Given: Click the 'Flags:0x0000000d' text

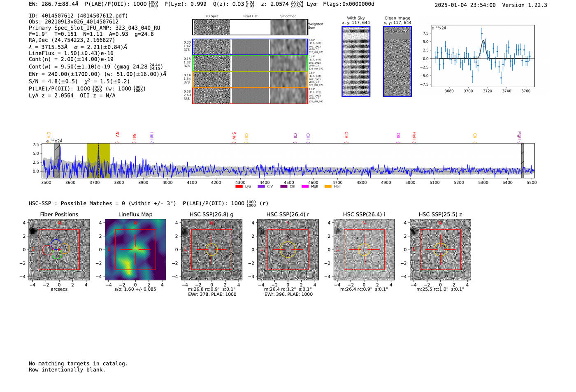Looking at the screenshot, I should [x=348, y=4].
